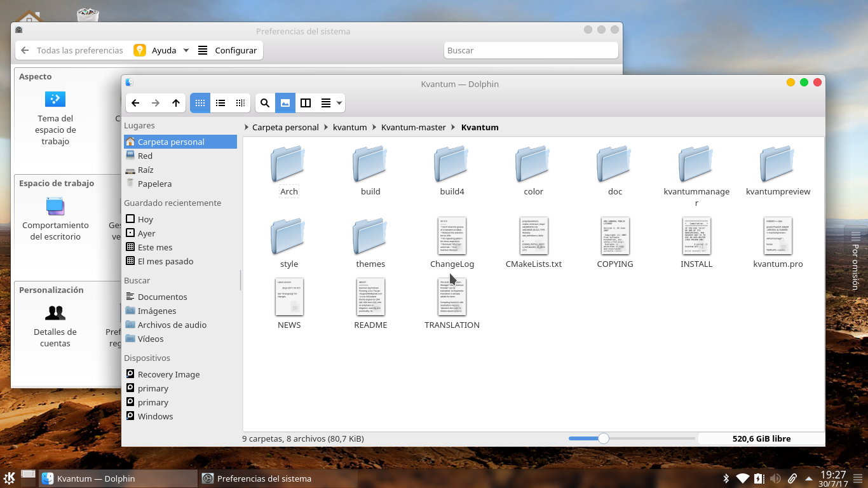Select the 'Arch' folder
868x488 pixels.
289,170
